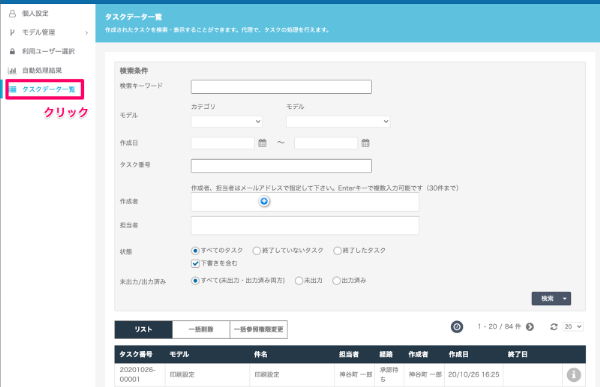Go to the next results page

click(530, 327)
